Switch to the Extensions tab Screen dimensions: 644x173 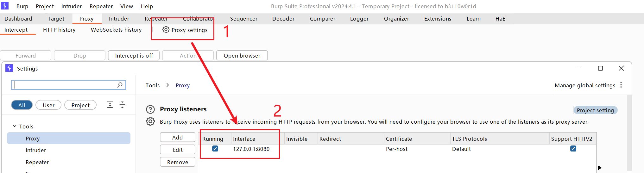[438, 19]
